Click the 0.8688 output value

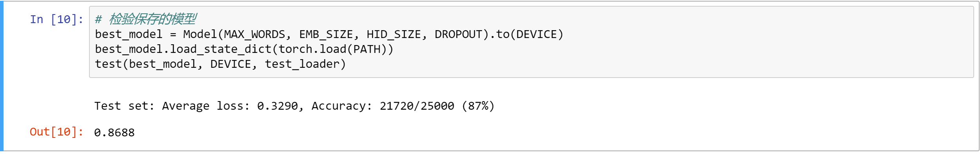115,132
